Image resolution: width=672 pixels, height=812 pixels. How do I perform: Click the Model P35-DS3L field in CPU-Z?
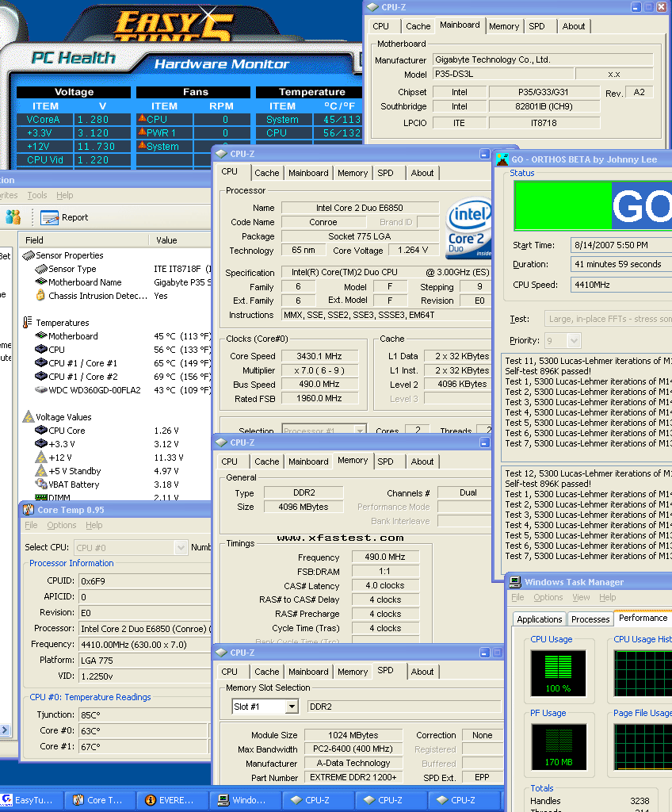[x=502, y=74]
